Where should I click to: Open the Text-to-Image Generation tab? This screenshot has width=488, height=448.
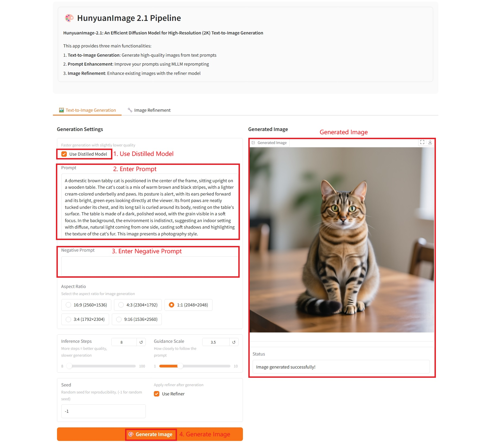pyautogui.click(x=87, y=110)
